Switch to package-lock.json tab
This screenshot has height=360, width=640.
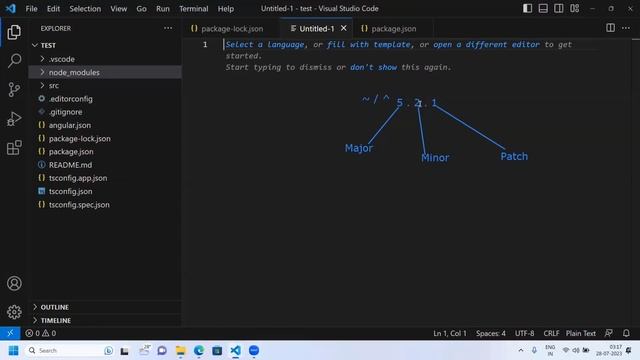(231, 29)
